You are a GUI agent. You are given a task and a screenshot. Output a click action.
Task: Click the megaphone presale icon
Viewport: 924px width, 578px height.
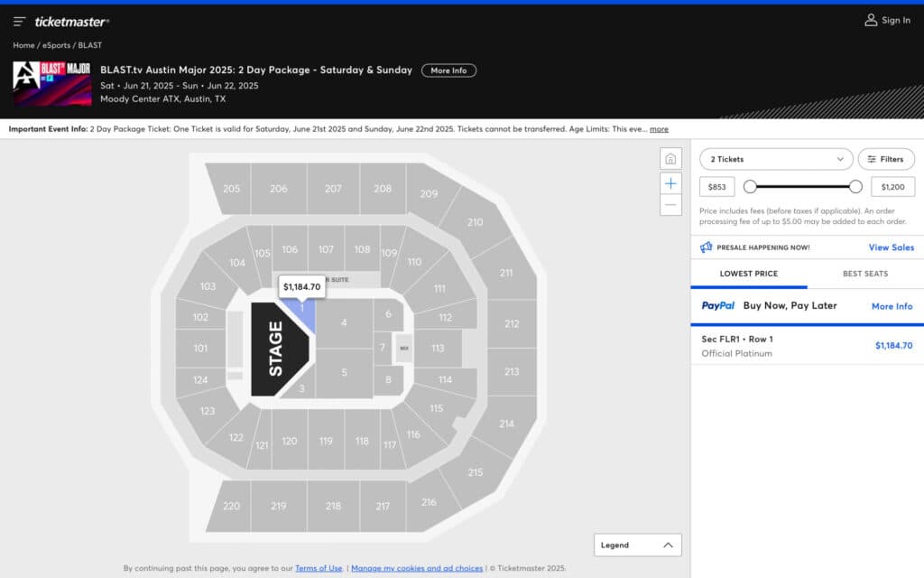(707, 247)
